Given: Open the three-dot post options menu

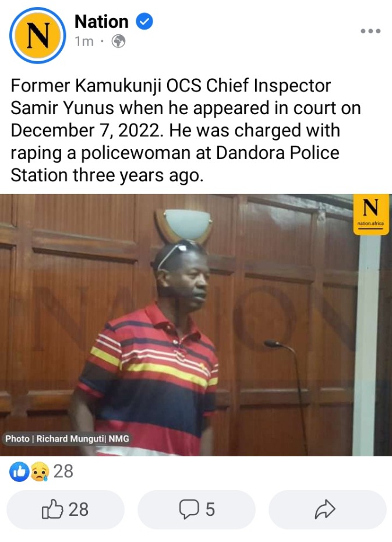Looking at the screenshot, I should pyautogui.click(x=370, y=31).
